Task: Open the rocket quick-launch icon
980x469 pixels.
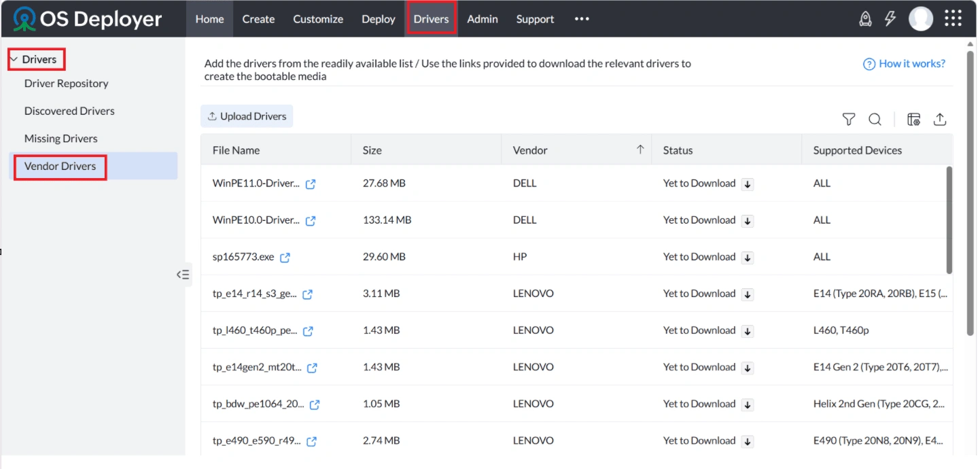Action: 865,19
